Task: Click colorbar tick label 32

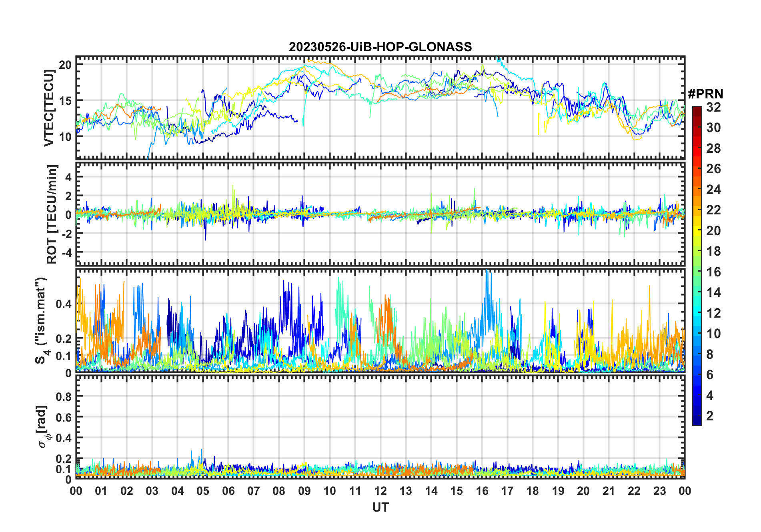Action: tap(713, 107)
